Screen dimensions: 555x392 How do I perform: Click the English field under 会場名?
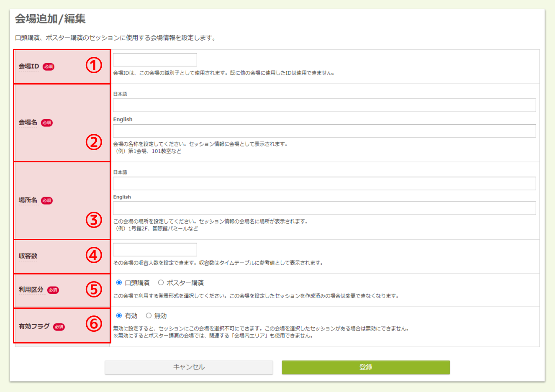tap(324, 130)
